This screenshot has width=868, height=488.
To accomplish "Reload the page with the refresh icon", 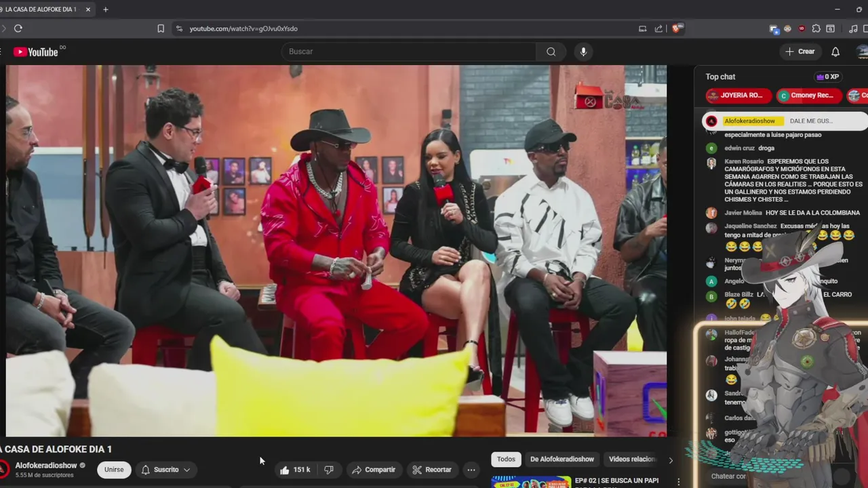I will coord(18,28).
